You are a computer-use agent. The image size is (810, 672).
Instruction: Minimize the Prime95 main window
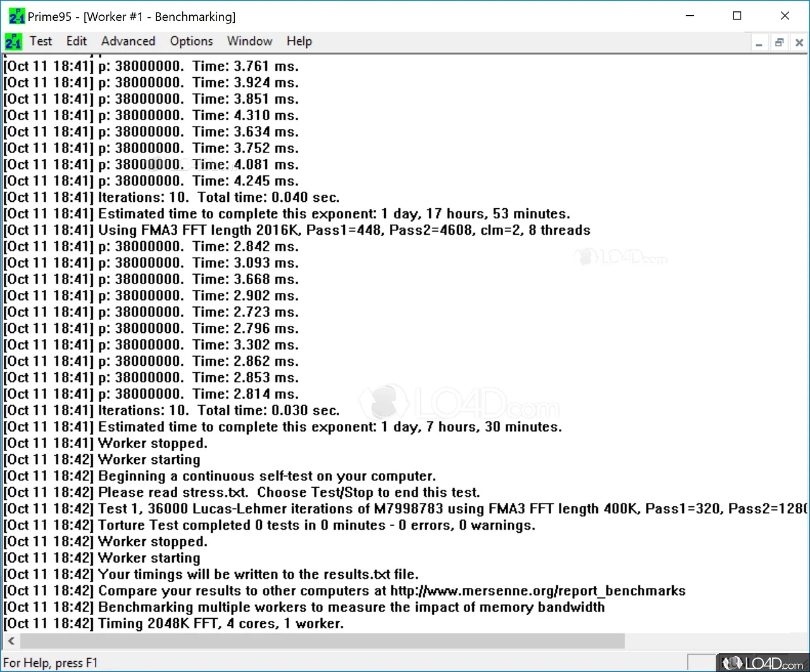click(x=690, y=16)
